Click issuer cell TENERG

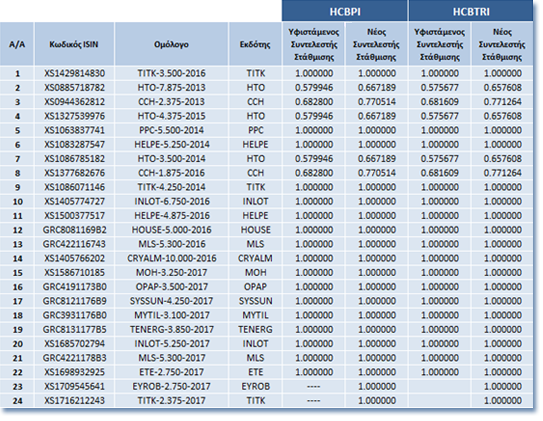pos(255,329)
